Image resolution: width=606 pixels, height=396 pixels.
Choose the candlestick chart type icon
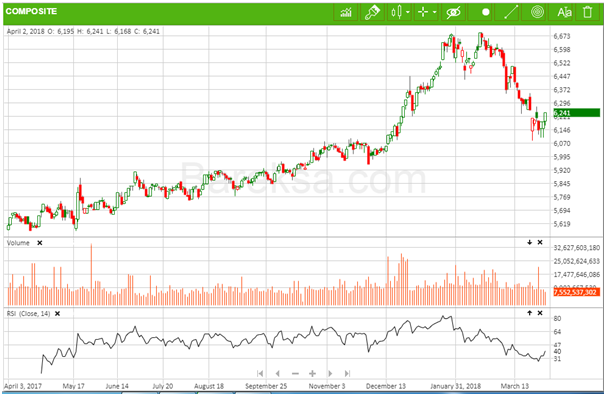396,12
